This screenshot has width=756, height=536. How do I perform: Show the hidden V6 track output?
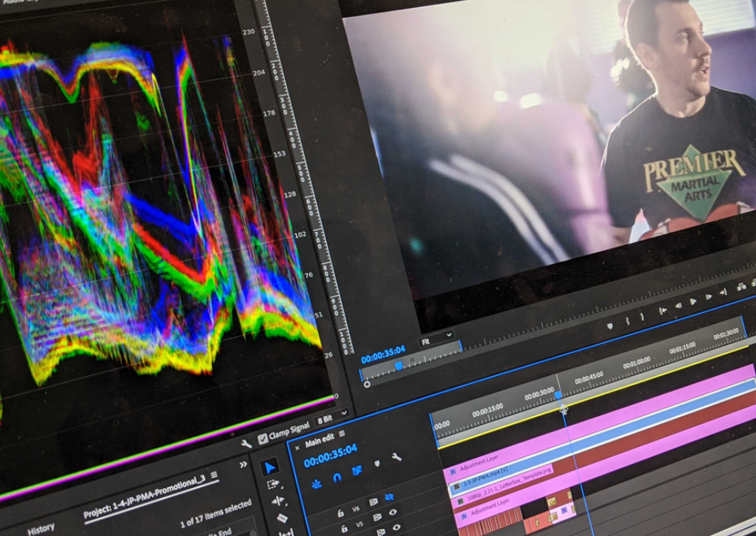pyautogui.click(x=388, y=497)
